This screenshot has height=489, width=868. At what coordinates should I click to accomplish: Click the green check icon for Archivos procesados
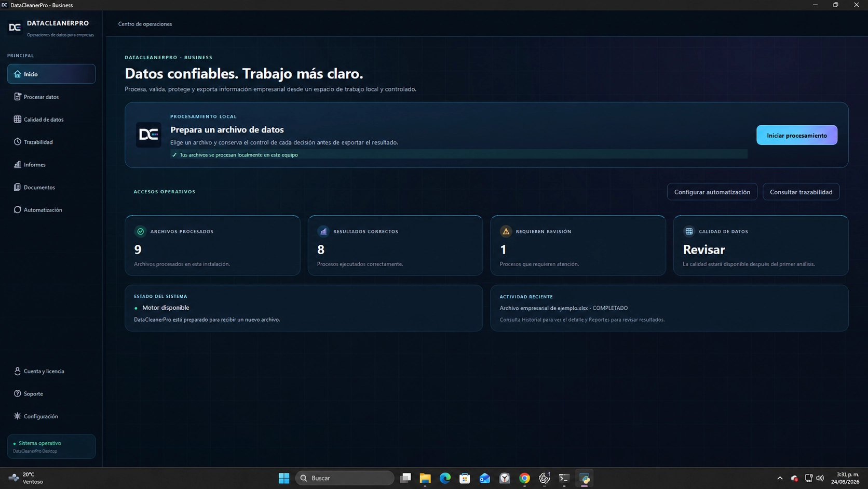[140, 231]
